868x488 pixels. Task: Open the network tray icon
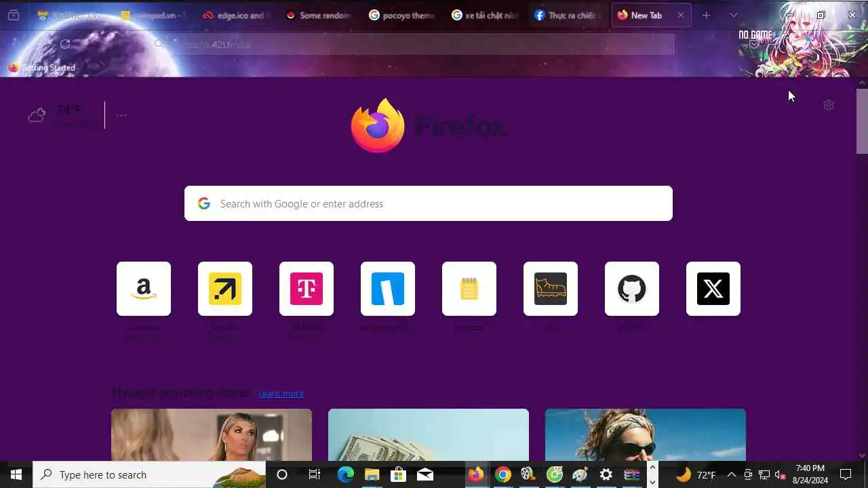[764, 474]
